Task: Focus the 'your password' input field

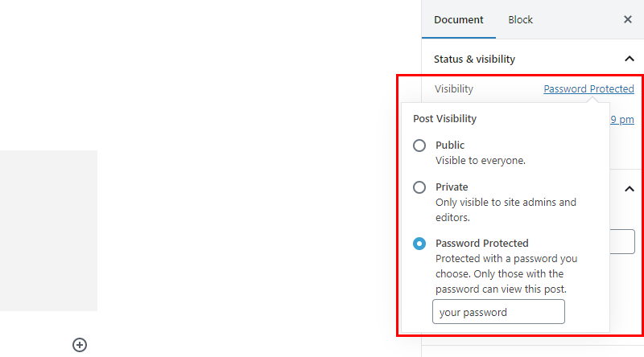Action: coord(498,312)
